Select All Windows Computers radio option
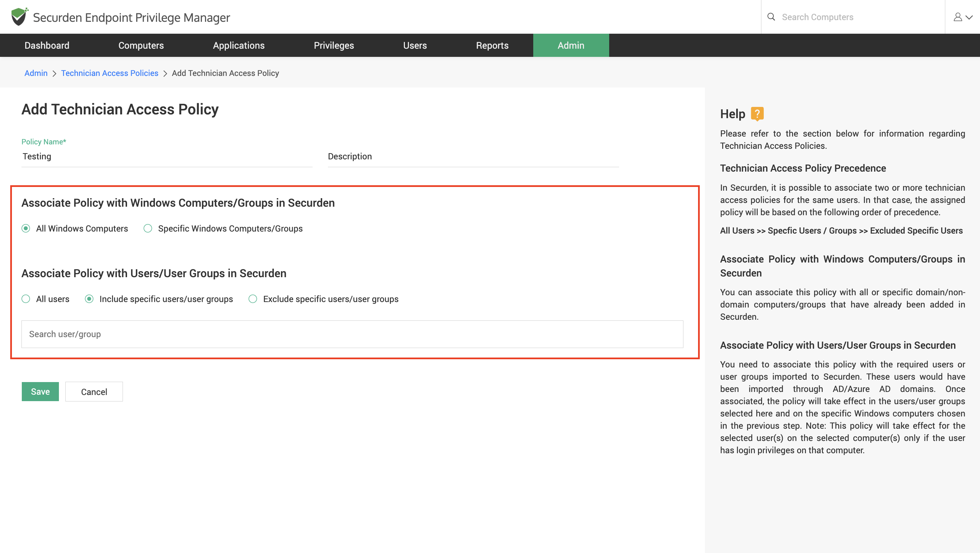Viewport: 980px width, 553px height. (x=26, y=228)
